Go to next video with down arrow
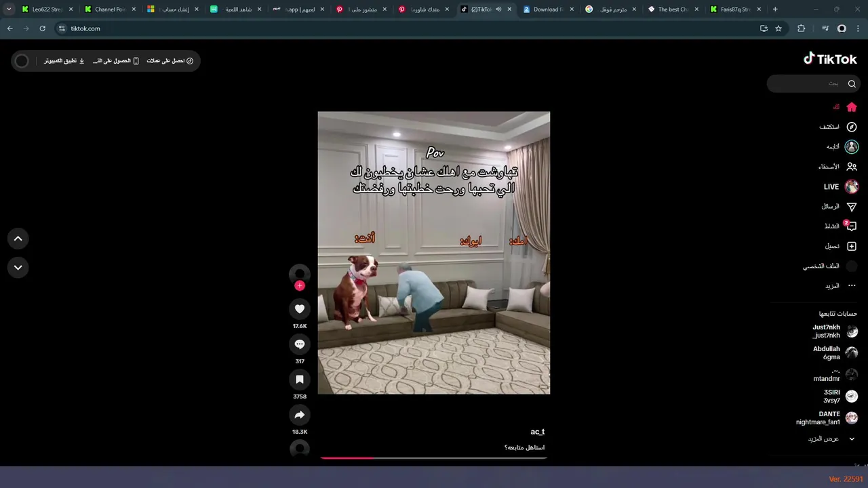The height and width of the screenshot is (488, 868). pos(18,267)
